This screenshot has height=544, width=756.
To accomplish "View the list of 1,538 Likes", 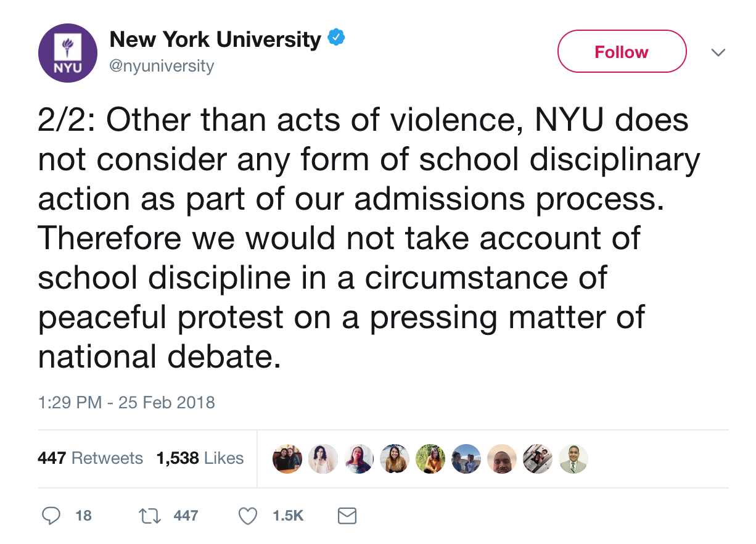I will coord(200,458).
